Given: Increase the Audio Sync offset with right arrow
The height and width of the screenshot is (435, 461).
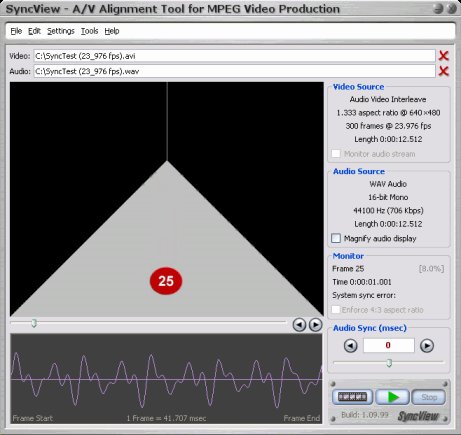Looking at the screenshot, I should 427,346.
